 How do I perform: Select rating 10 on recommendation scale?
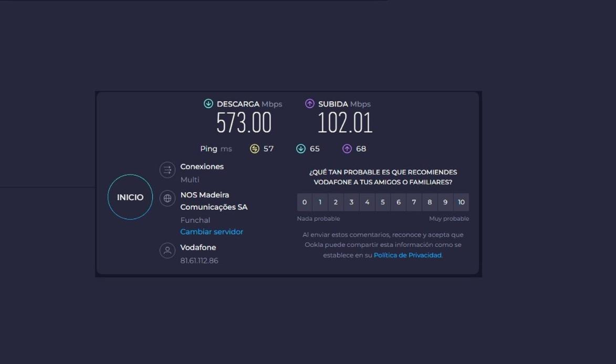tap(461, 202)
